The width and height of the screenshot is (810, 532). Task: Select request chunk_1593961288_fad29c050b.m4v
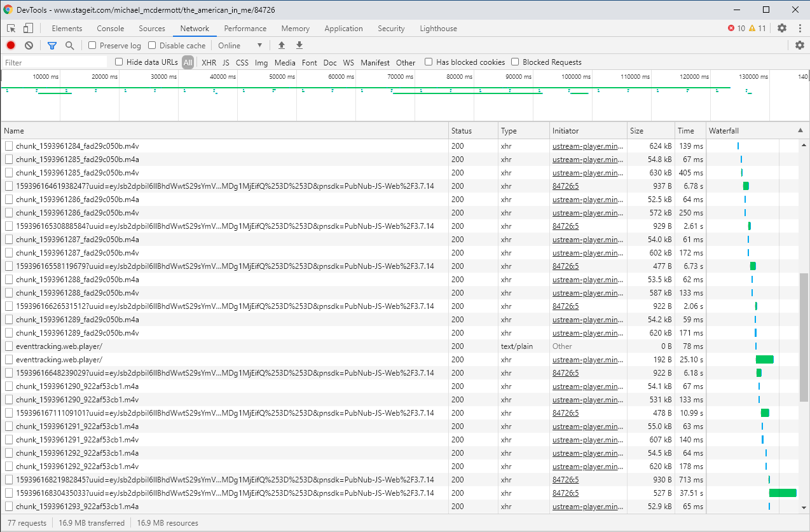pos(77,293)
